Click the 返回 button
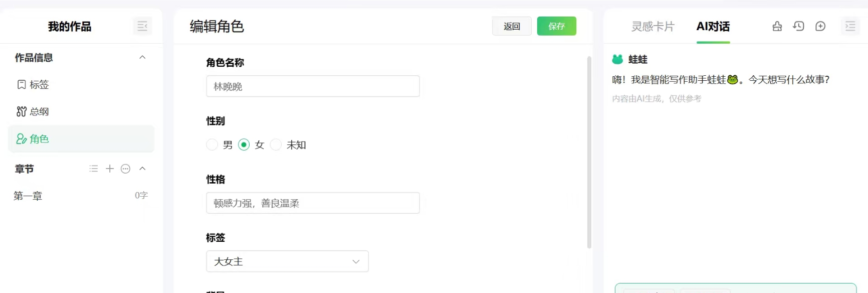This screenshot has height=293, width=868. tap(512, 26)
